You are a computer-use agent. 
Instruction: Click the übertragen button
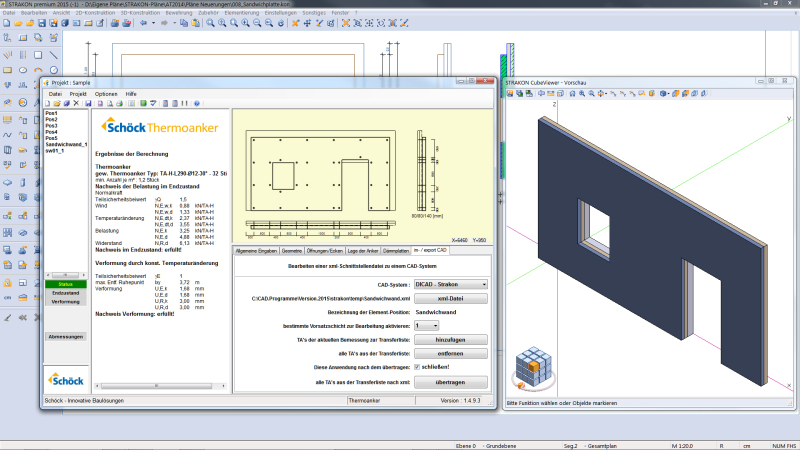tap(451, 382)
